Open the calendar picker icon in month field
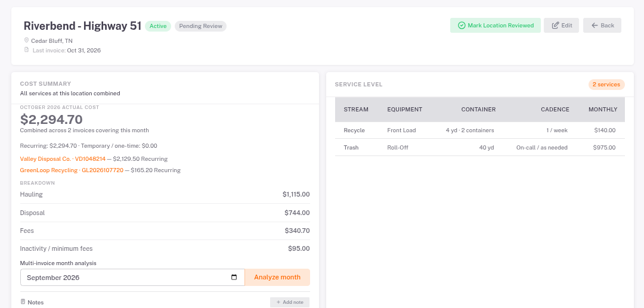This screenshot has width=644, height=308. [234, 277]
